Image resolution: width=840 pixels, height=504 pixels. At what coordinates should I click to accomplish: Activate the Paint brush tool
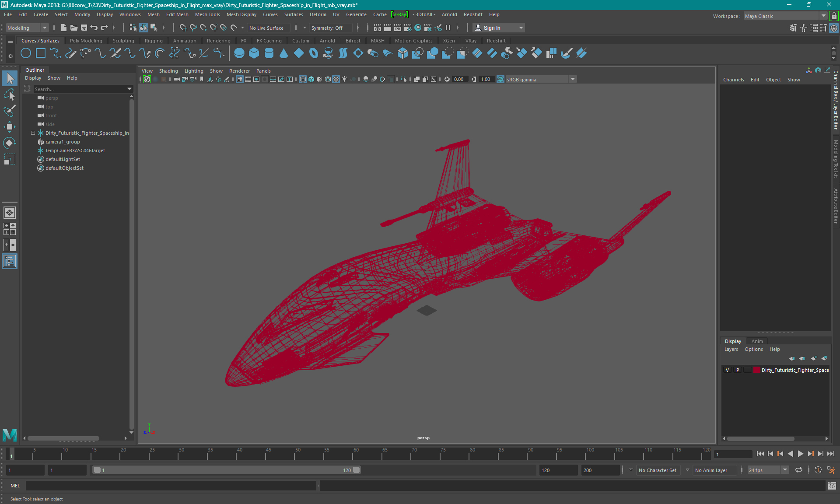(9, 110)
